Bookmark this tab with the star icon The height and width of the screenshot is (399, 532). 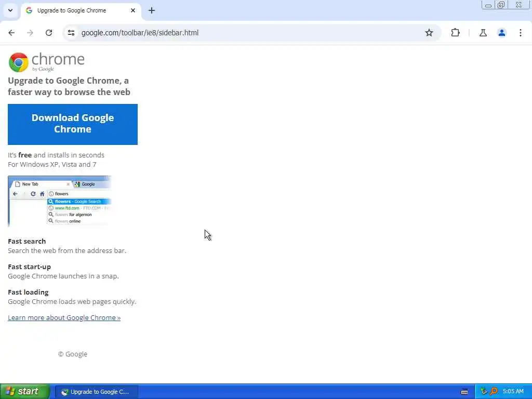pyautogui.click(x=429, y=33)
